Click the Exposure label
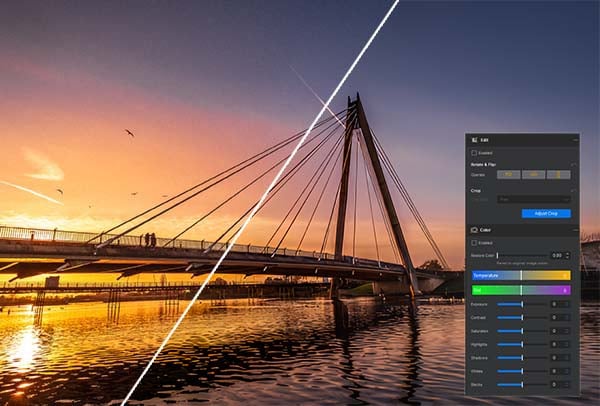Screen dimensions: 600x406 click(479, 304)
